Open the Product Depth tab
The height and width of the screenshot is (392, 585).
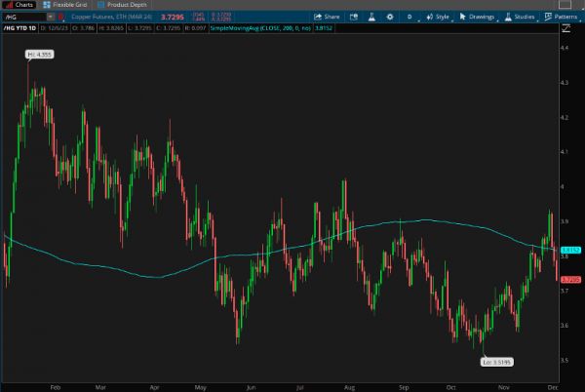pos(122,5)
